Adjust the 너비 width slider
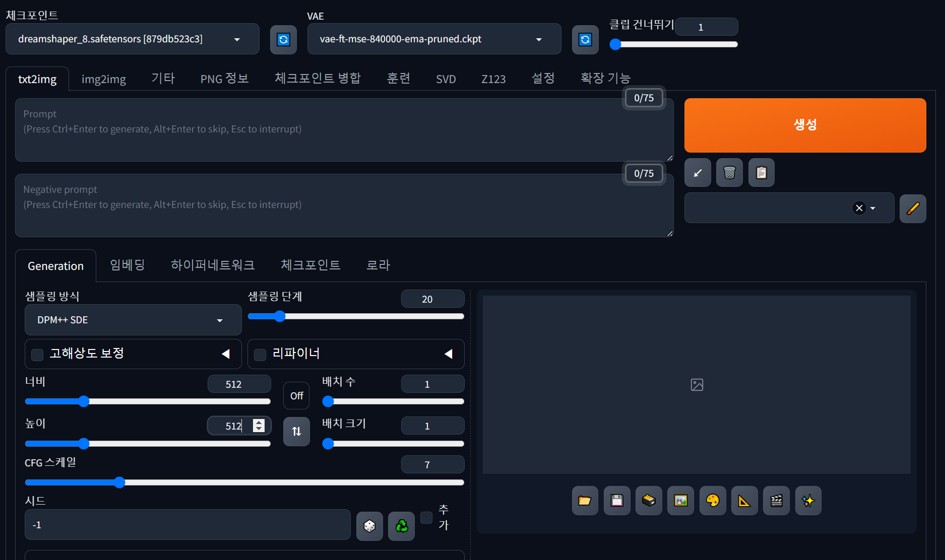 (x=148, y=401)
